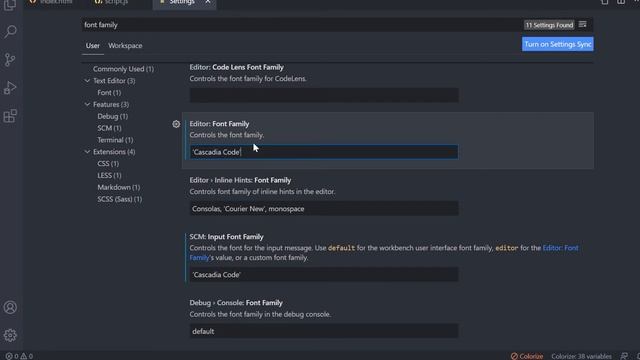Screen dimensions: 640x360
Task: Select LESS (1) in settings tree
Action: point(109,176)
